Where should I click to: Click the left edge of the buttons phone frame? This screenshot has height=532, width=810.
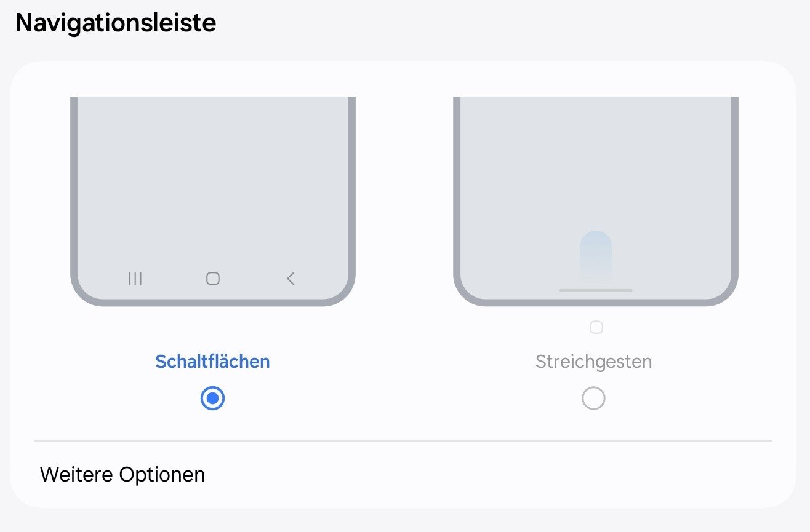(74, 185)
